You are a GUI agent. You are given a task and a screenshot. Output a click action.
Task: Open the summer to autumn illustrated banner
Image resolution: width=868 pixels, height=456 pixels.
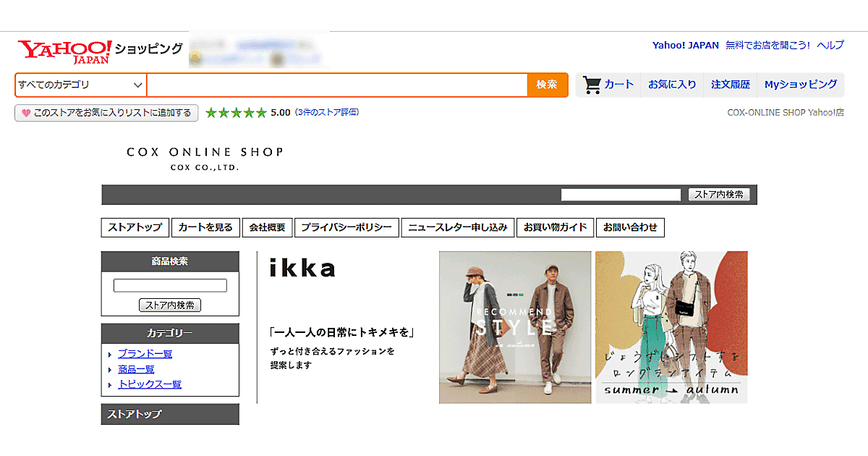[671, 327]
